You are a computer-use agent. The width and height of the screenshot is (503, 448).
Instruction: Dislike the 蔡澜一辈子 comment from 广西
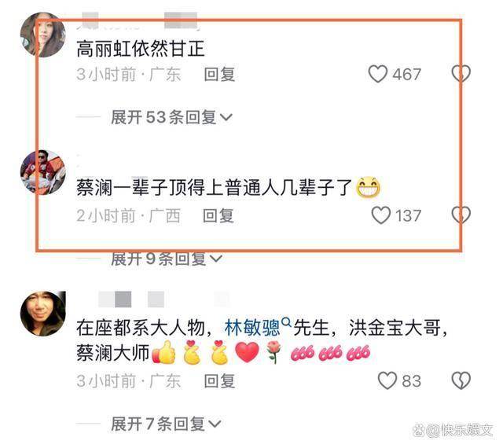pos(461,215)
